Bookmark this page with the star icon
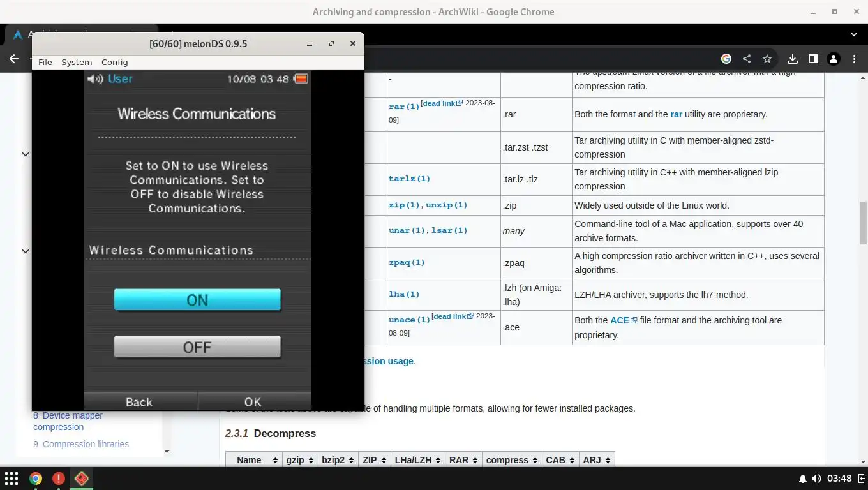This screenshot has width=868, height=490. (x=767, y=59)
